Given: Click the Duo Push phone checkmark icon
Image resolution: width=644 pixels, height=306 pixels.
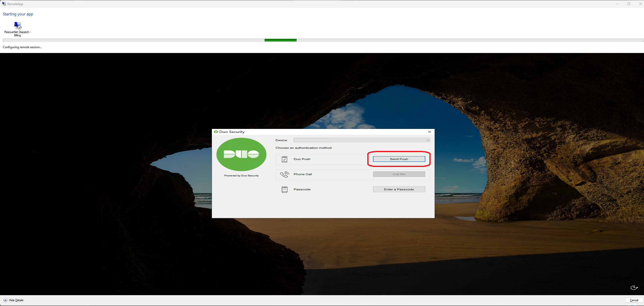Looking at the screenshot, I should [285, 159].
